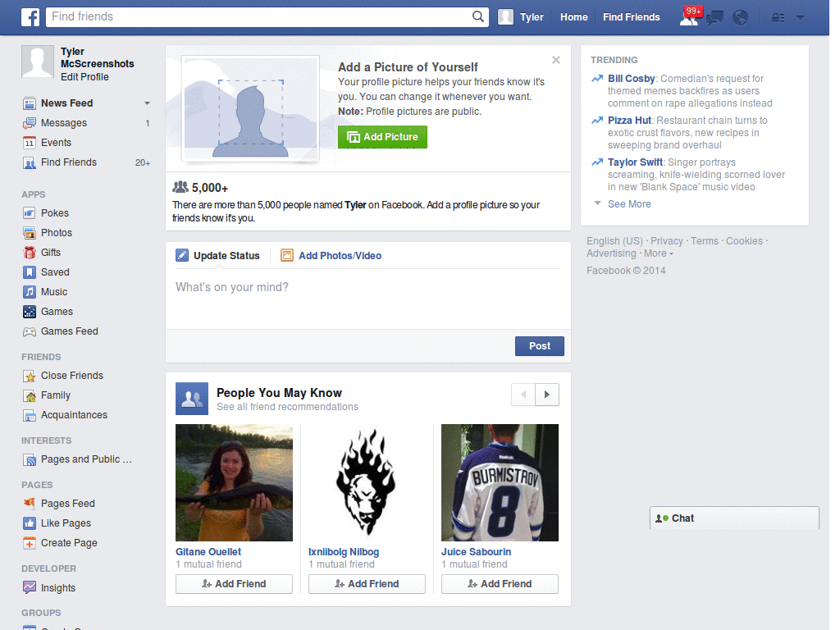This screenshot has width=840, height=630.
Task: Expand News Feed sort options arrow
Action: [147, 103]
